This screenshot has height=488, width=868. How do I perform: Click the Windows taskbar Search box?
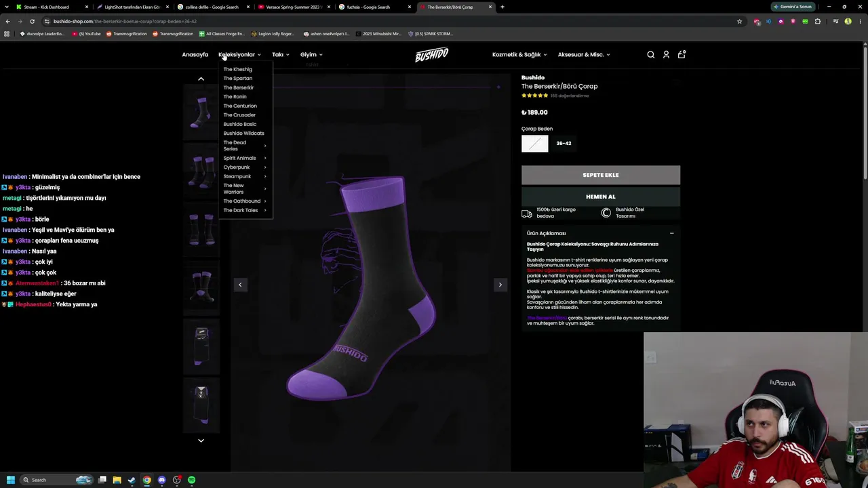click(x=57, y=480)
